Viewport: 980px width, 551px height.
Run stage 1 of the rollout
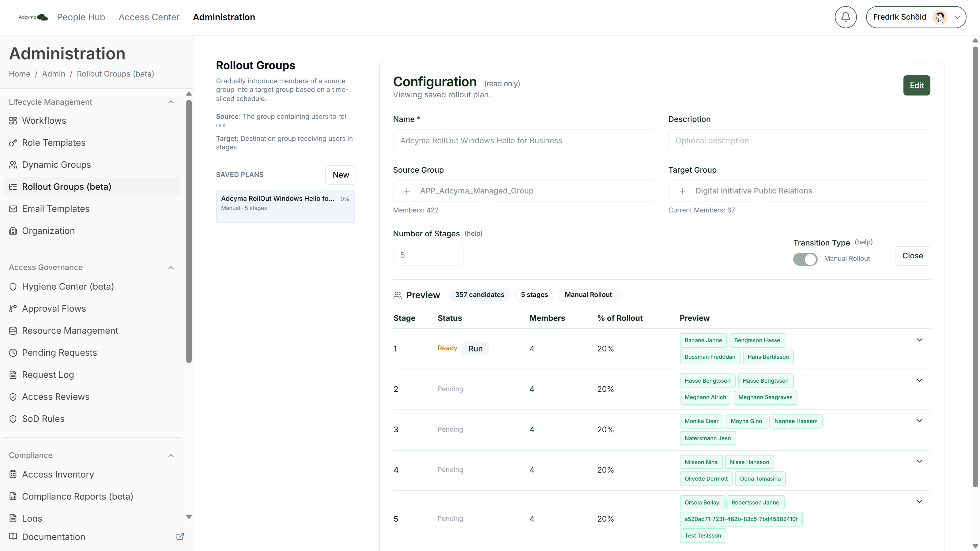tap(475, 349)
